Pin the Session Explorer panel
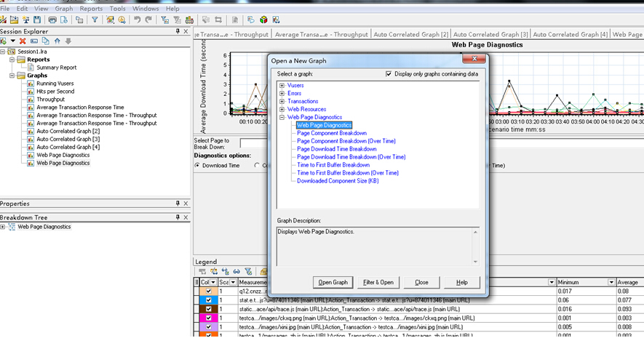 point(178,31)
